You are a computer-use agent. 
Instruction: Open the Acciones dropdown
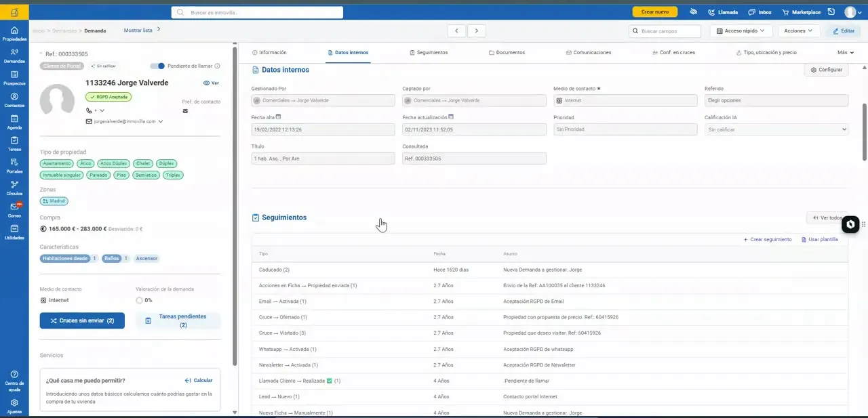799,30
